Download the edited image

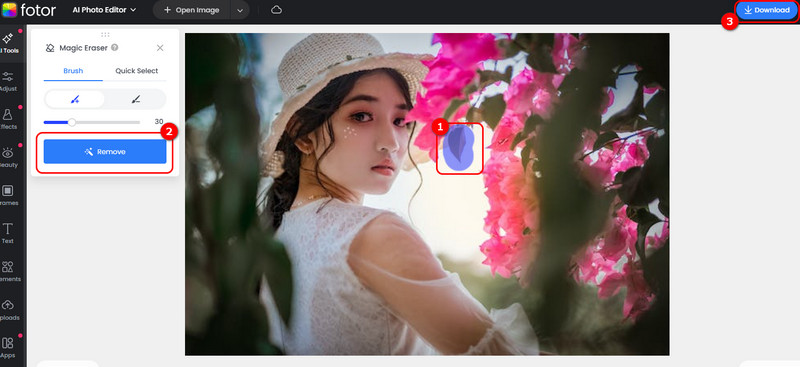[766, 10]
